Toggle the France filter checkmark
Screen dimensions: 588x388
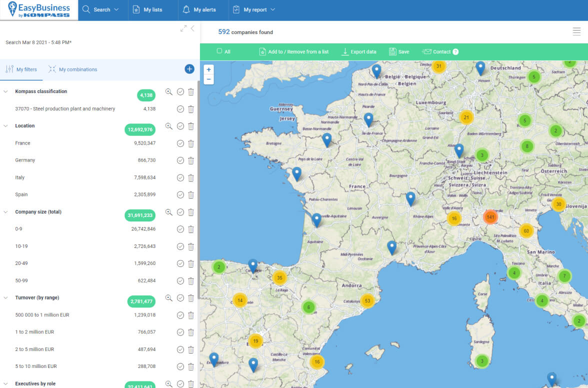pos(180,143)
